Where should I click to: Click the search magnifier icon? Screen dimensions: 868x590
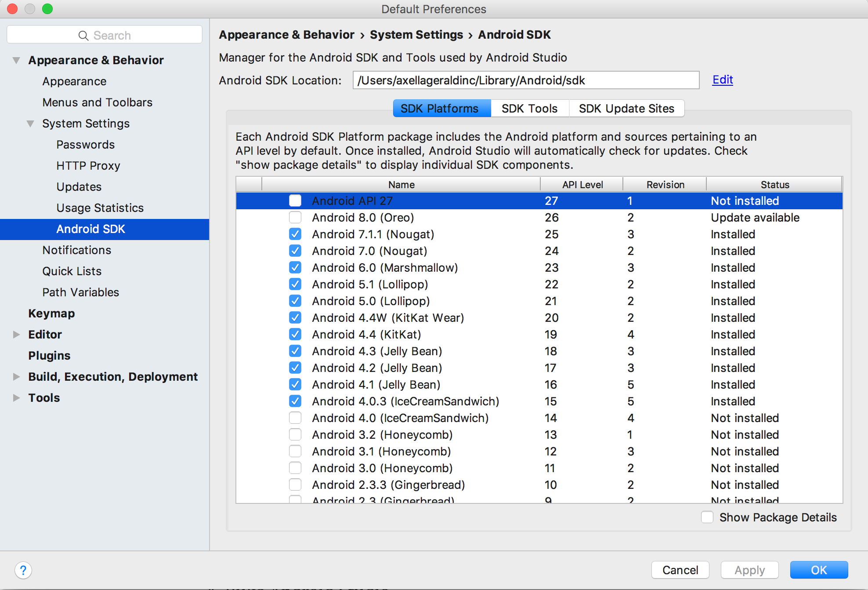(83, 36)
